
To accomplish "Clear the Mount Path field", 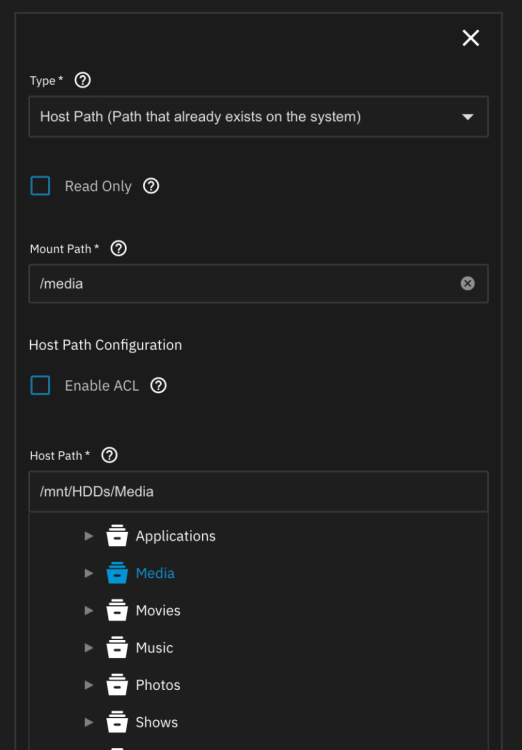I will point(467,284).
